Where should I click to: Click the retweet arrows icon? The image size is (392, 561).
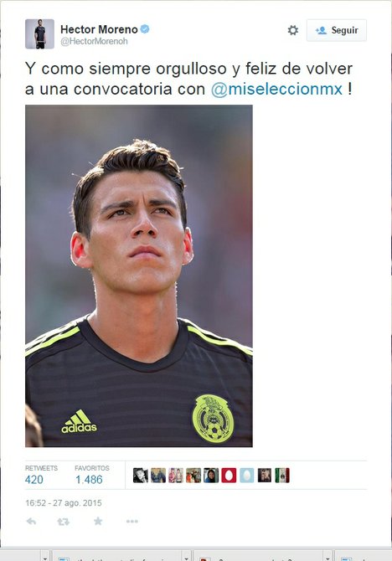(x=64, y=522)
